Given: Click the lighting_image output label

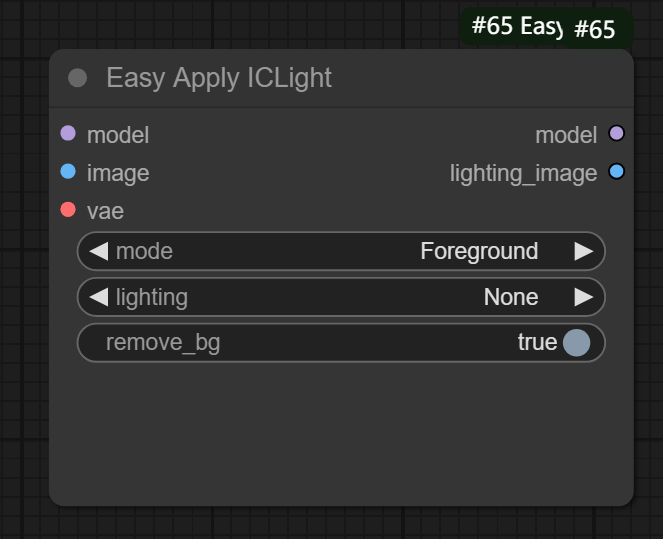Looking at the screenshot, I should pyautogui.click(x=523, y=173).
